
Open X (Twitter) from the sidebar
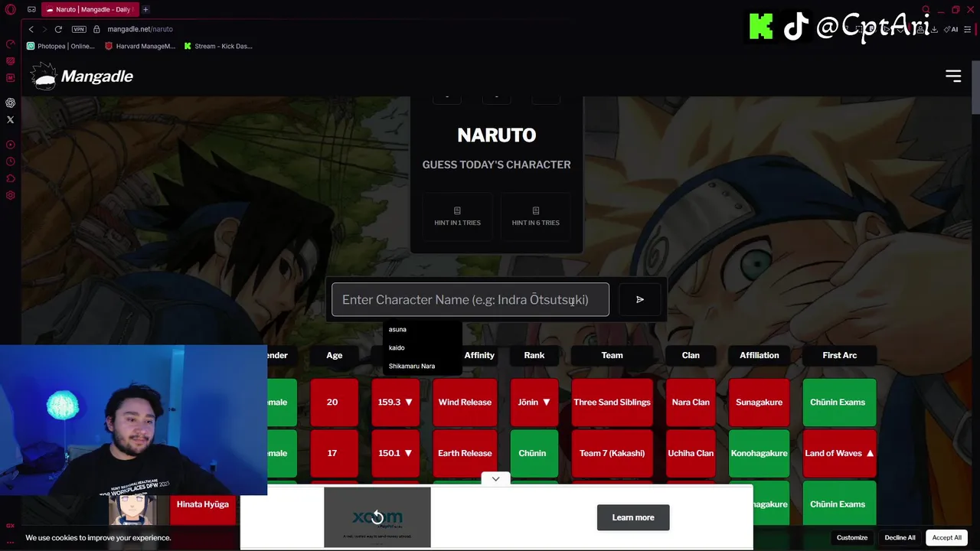point(10,119)
